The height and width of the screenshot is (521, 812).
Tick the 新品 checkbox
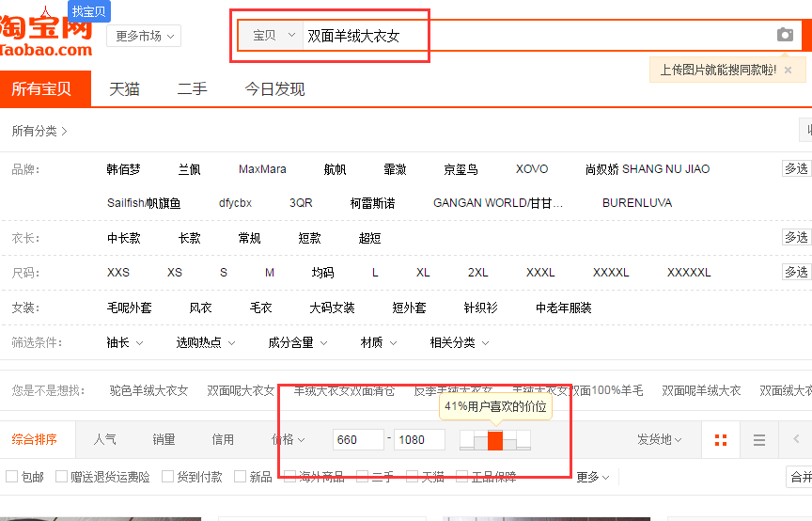click(x=241, y=477)
